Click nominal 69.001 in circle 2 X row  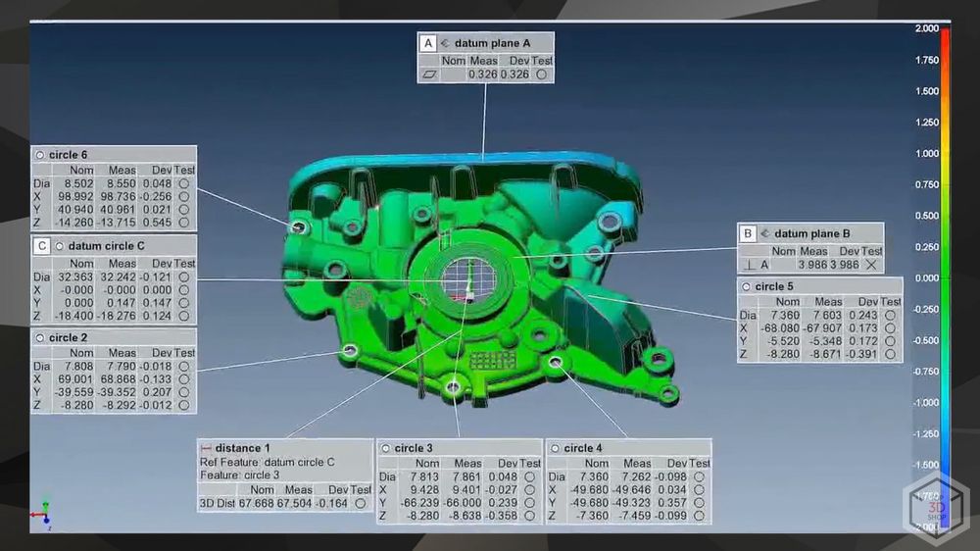coord(75,379)
